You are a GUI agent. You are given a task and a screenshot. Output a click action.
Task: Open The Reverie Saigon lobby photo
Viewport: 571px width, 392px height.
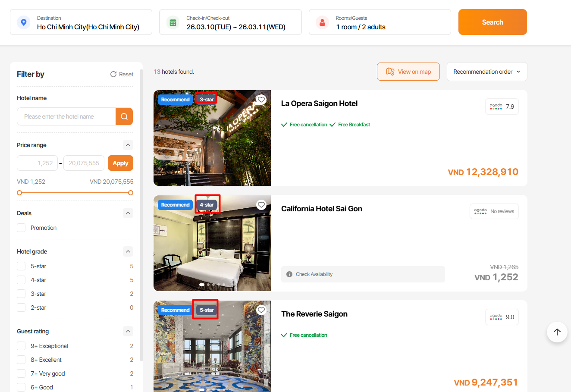[212, 346]
